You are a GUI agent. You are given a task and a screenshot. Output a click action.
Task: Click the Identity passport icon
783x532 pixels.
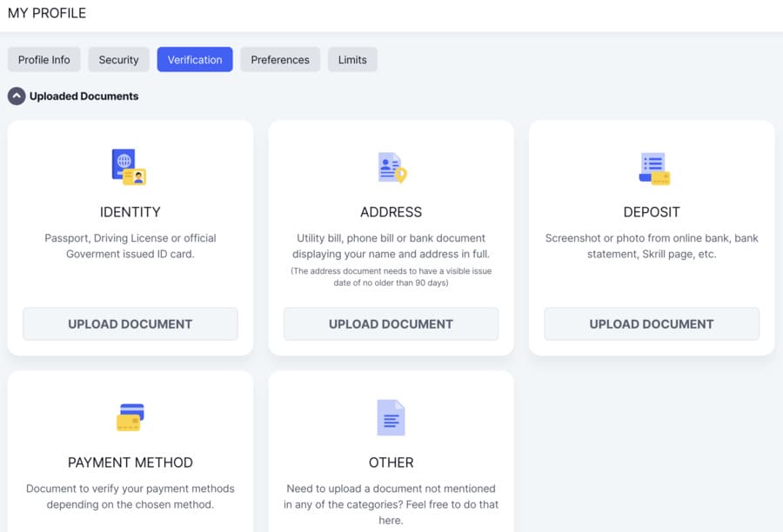(129, 167)
